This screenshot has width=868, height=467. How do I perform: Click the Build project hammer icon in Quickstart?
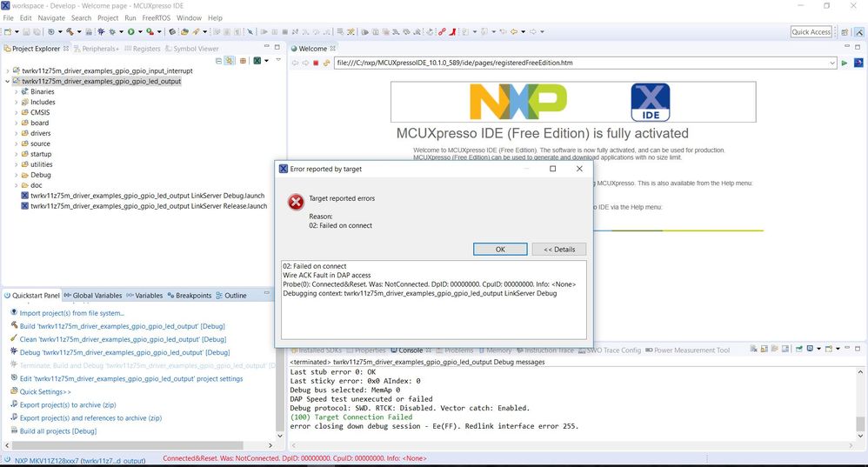(15, 325)
